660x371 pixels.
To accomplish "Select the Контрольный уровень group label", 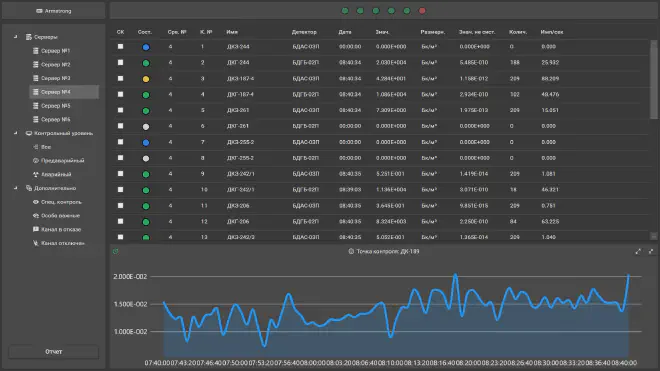I will click(x=64, y=133).
